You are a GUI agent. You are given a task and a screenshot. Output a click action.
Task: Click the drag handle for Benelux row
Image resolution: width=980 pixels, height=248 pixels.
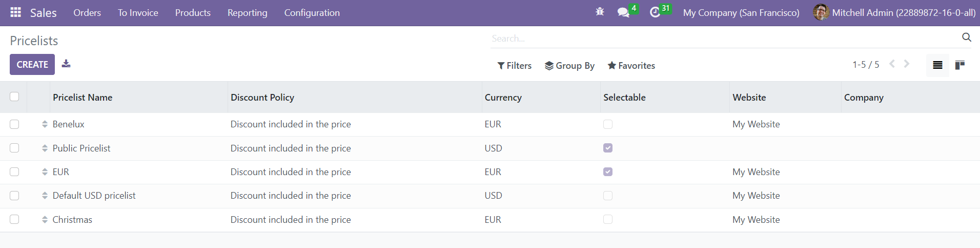(x=45, y=124)
